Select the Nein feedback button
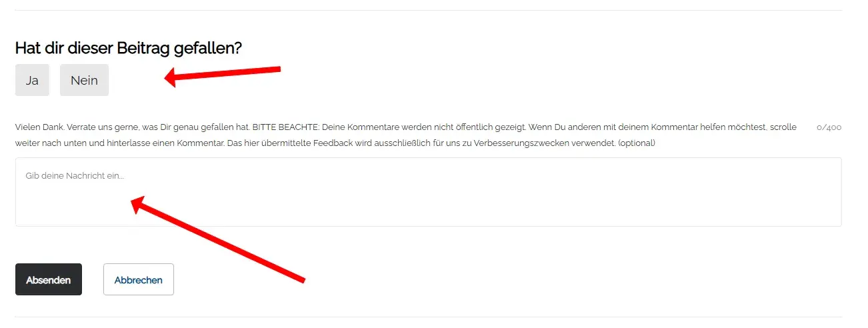Viewport: 868px width, 328px height. pyautogui.click(x=84, y=81)
